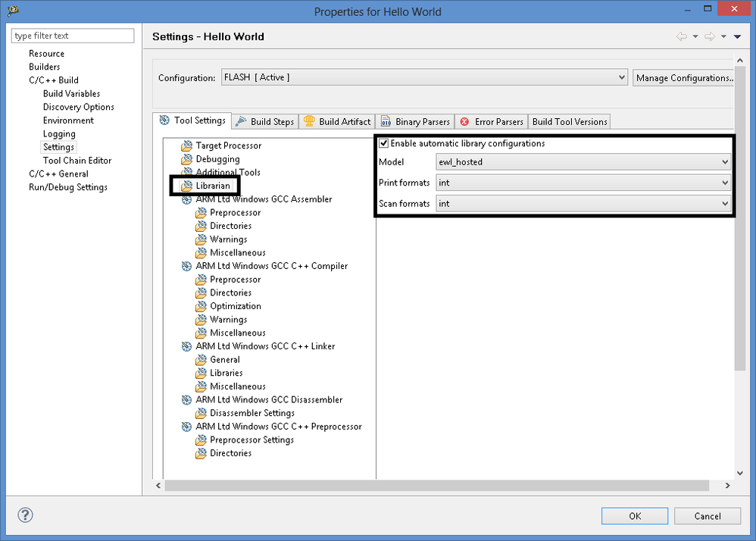Click the forward navigation arrow icon
The image size is (756, 541).
coord(710,36)
